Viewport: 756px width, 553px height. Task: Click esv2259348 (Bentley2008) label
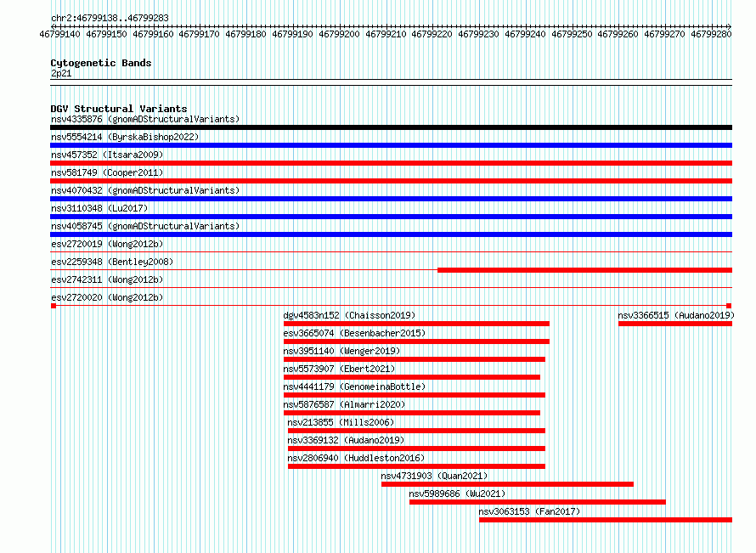pos(112,262)
